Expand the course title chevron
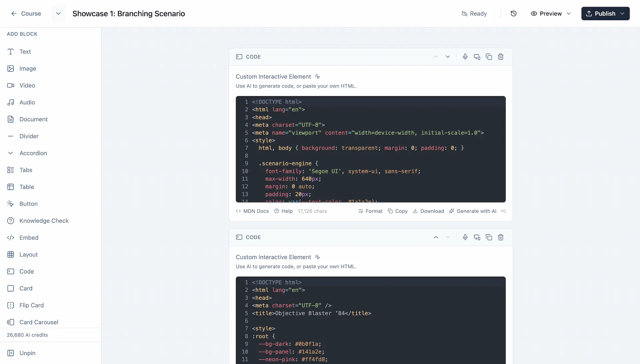Screen dimensions: 640x364 [x=58, y=14]
